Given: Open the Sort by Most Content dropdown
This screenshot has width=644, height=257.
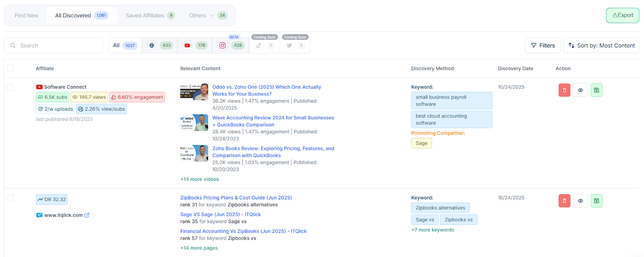Looking at the screenshot, I should [x=601, y=46].
